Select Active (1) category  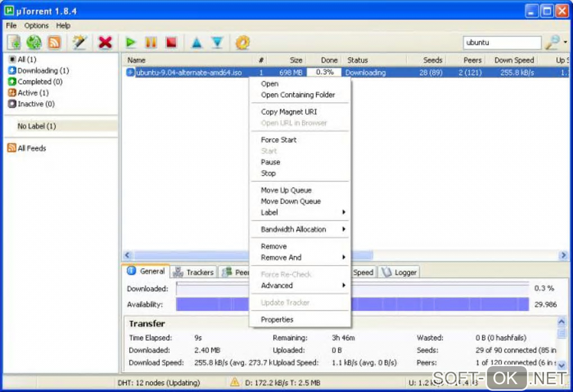(x=29, y=93)
